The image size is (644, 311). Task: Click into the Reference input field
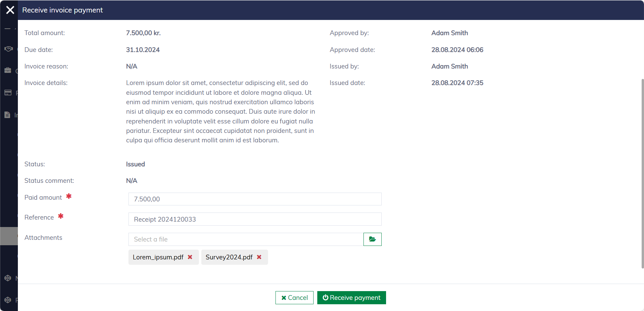pos(255,219)
